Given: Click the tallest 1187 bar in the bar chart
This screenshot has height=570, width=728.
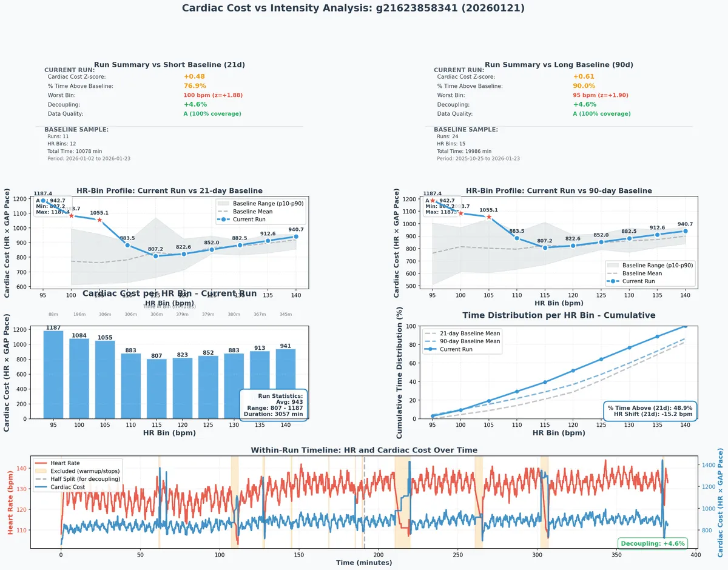Looking at the screenshot, I should (x=53, y=373).
